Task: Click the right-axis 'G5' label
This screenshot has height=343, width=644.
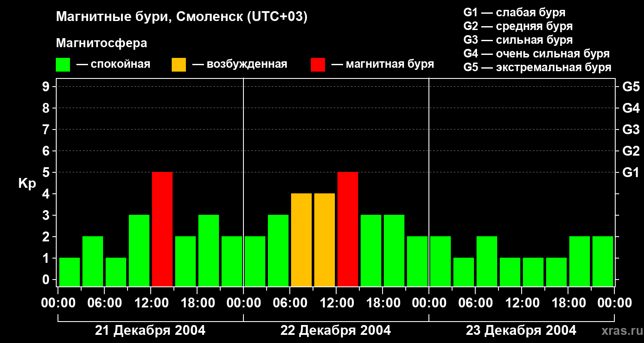Action: (x=631, y=87)
